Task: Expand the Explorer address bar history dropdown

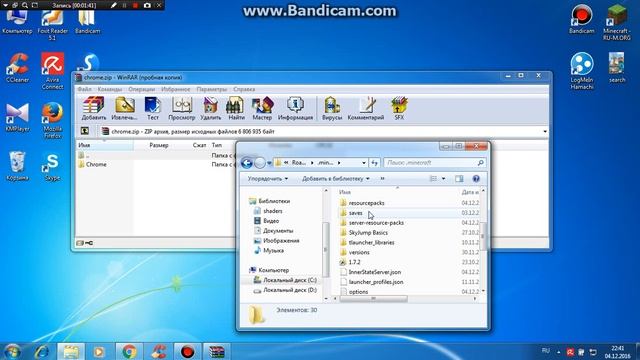Action: [364, 163]
